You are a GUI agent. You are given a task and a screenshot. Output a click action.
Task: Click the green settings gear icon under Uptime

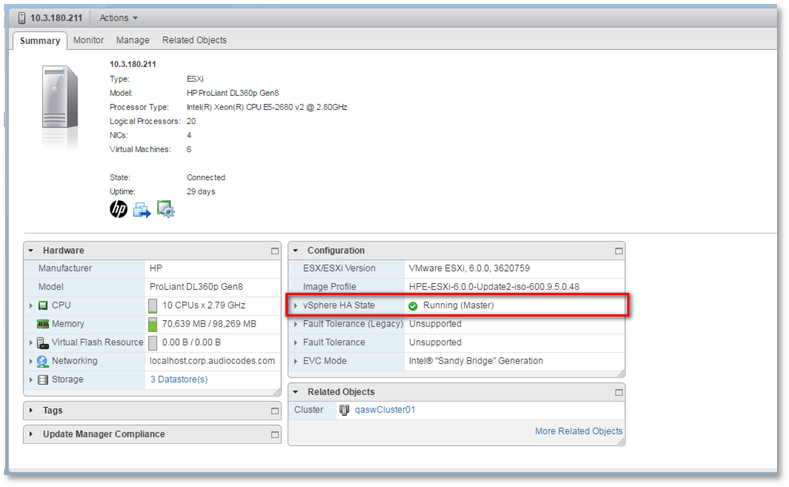[166, 210]
